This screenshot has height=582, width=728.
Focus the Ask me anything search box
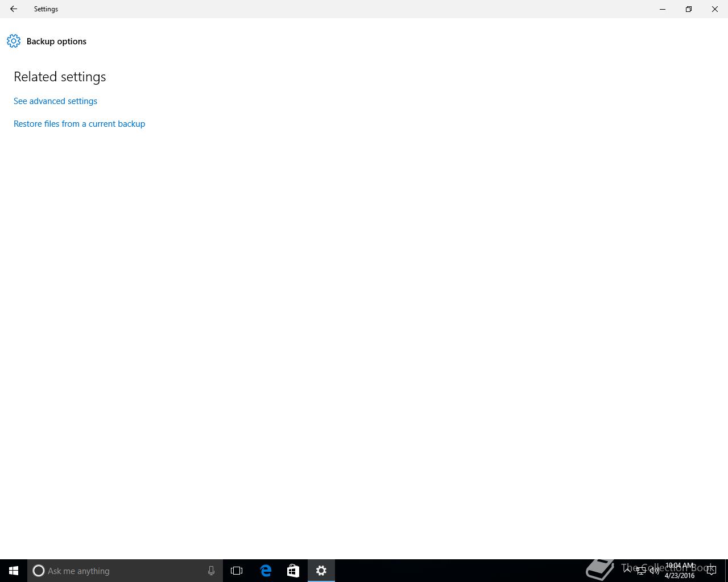click(x=125, y=571)
